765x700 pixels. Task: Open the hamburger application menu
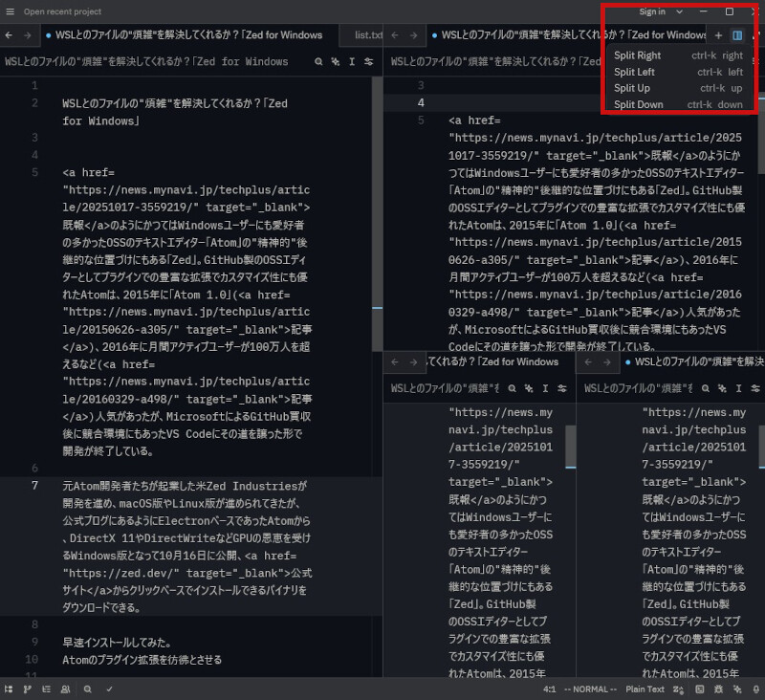click(x=9, y=11)
